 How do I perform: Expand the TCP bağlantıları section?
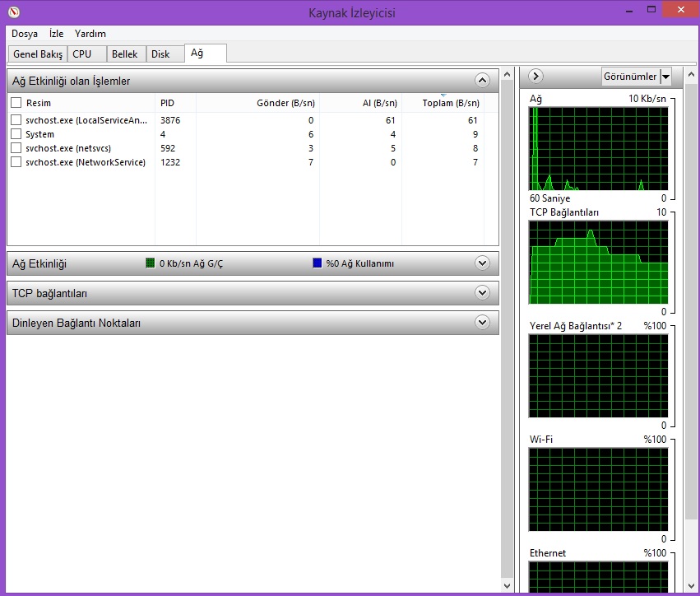pos(482,292)
